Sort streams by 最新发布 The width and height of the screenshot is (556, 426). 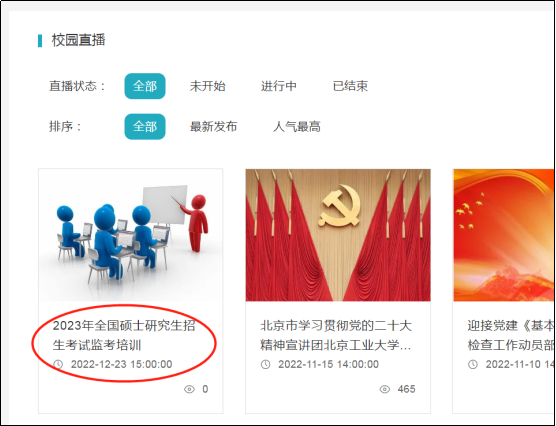tap(213, 126)
